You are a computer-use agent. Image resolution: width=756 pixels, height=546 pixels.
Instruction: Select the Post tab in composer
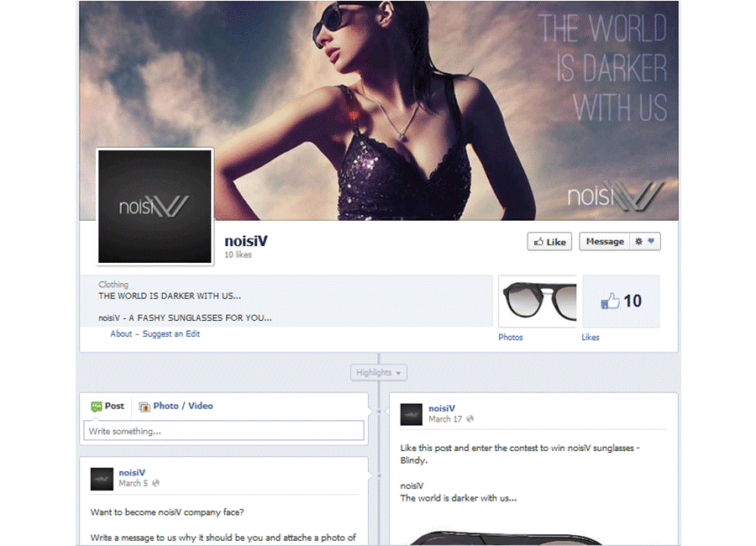coord(108,406)
